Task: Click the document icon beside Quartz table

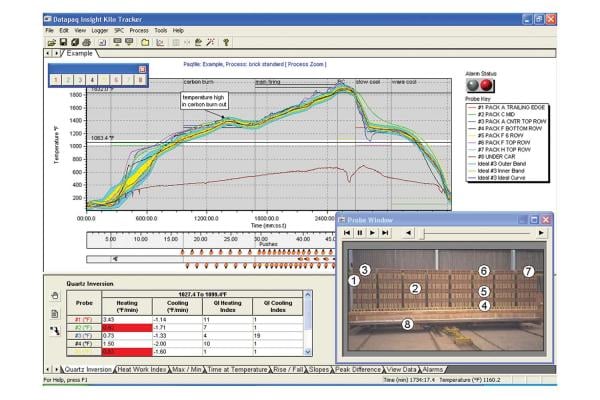Action: (55, 312)
